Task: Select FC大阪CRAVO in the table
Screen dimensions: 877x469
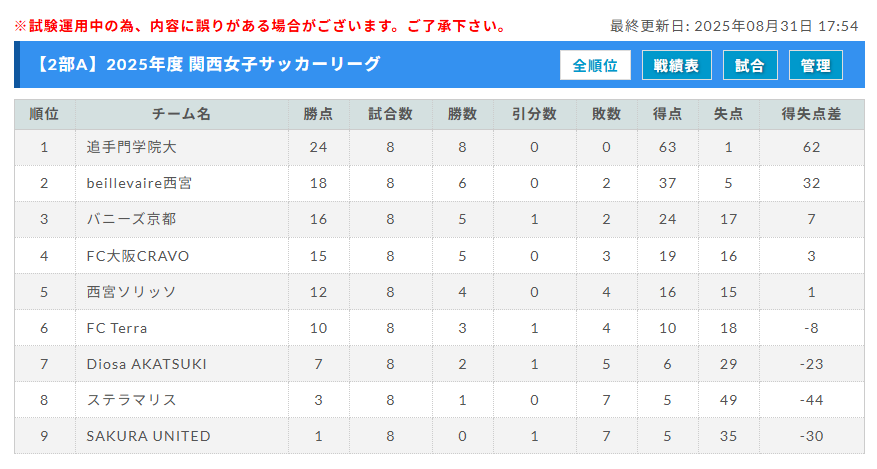Action: [138, 256]
